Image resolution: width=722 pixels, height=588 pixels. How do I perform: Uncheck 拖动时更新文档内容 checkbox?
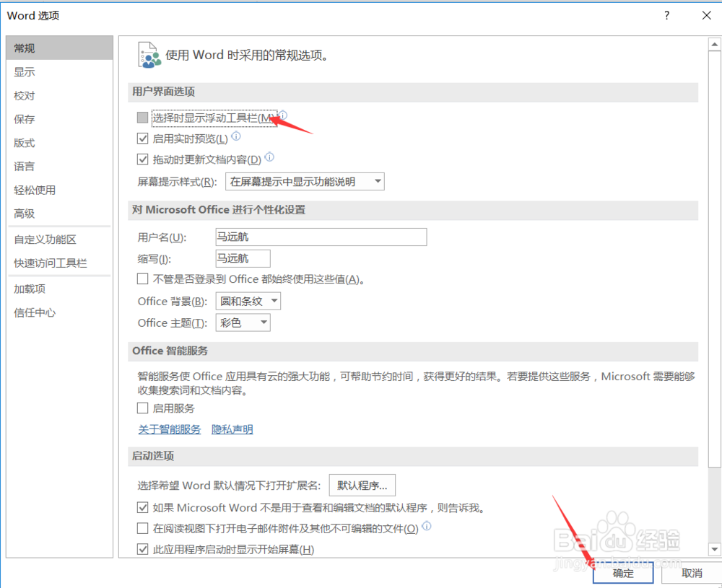pos(143,159)
